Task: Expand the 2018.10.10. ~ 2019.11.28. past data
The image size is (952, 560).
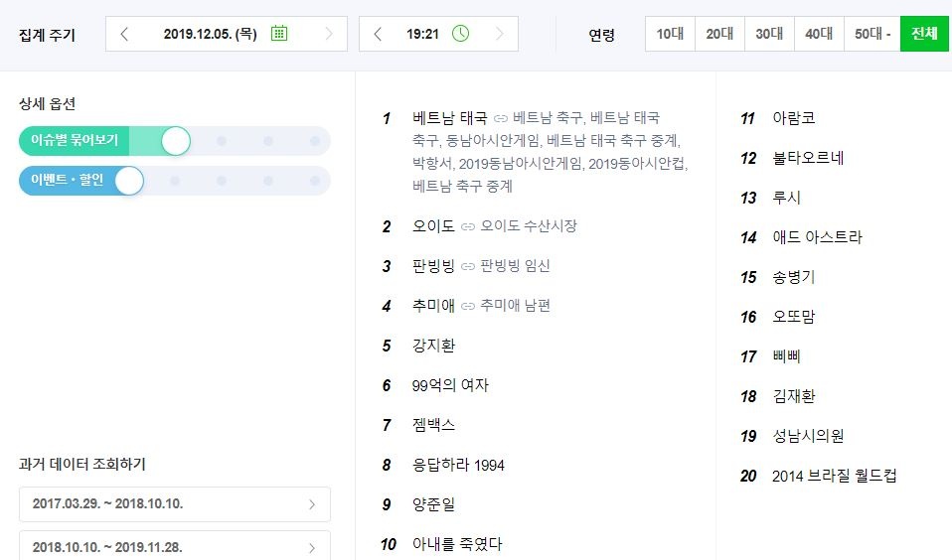Action: click(x=175, y=547)
